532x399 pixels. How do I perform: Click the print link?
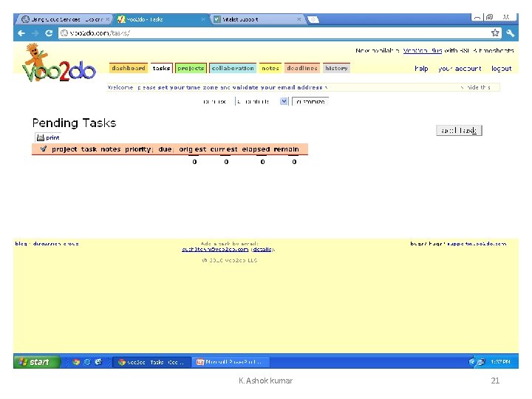[52, 137]
